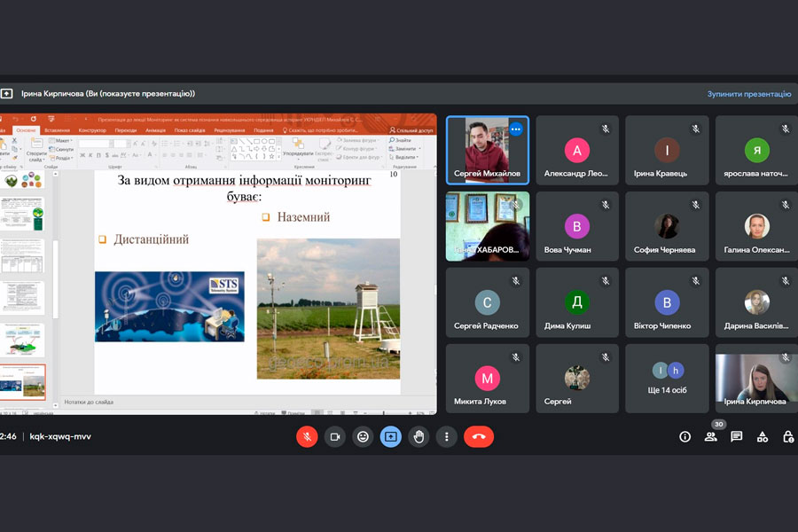Open the 'Рецензування' ribbon tab
798x532 pixels.
230,130
